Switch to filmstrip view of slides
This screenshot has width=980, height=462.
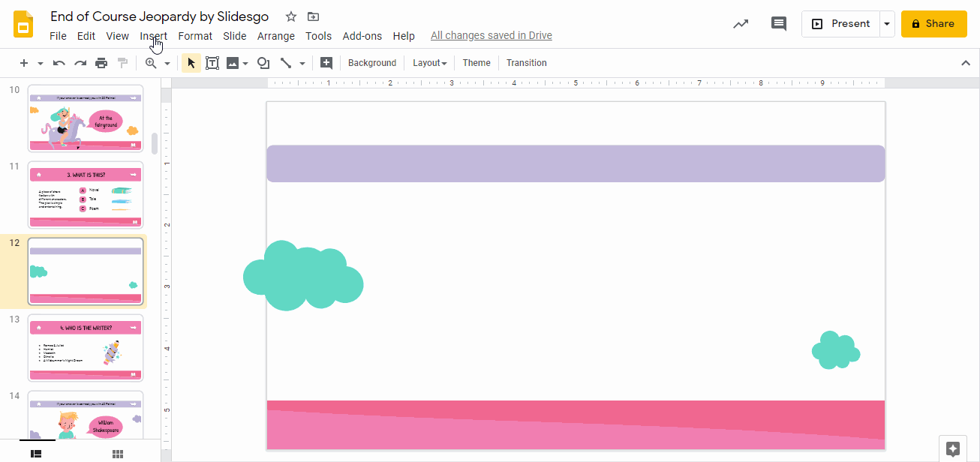pos(36,453)
